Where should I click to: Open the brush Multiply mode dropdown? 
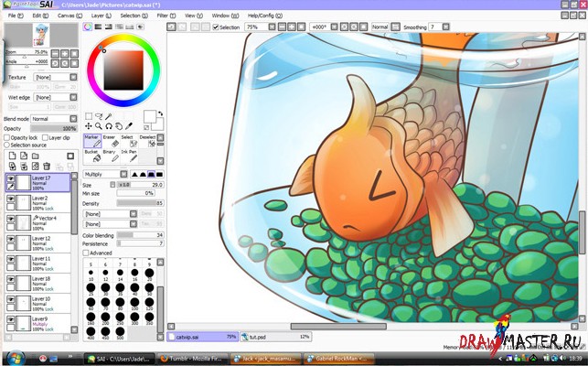105,174
